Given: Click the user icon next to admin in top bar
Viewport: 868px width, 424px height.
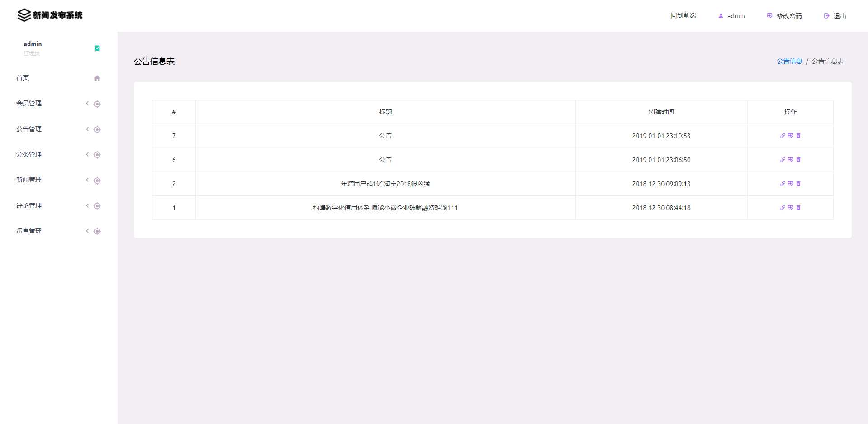Looking at the screenshot, I should [720, 15].
